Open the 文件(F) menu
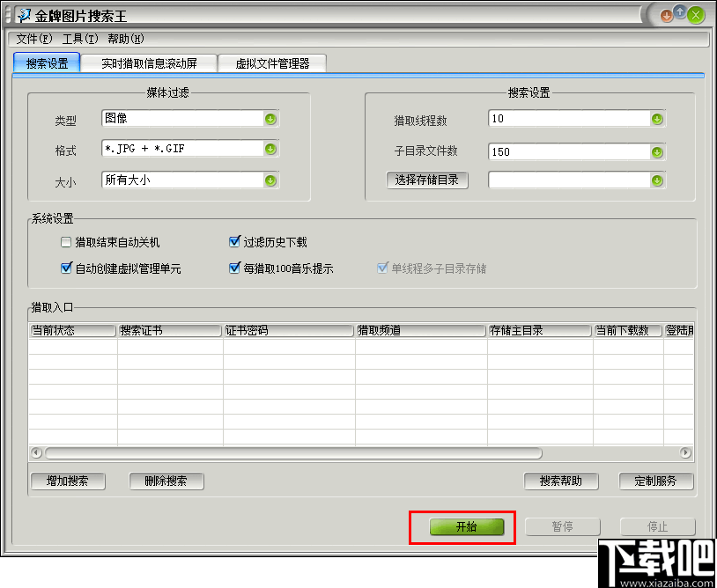 click(x=34, y=39)
